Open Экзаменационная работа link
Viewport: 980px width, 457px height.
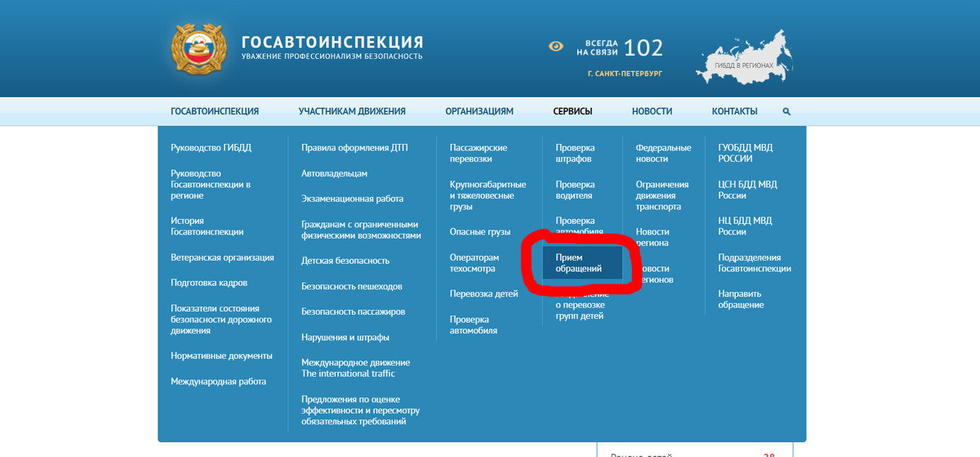[352, 199]
